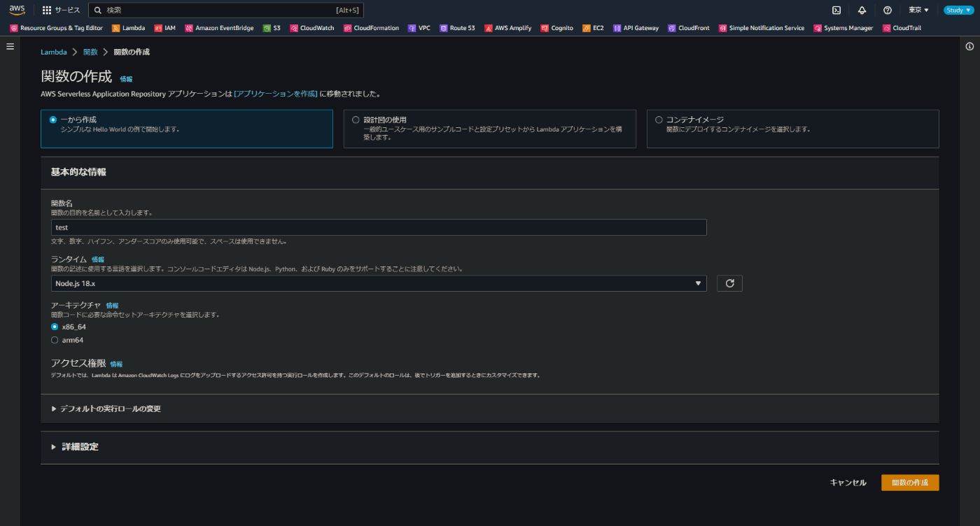Open the CloudFormation shortcut

click(x=371, y=28)
